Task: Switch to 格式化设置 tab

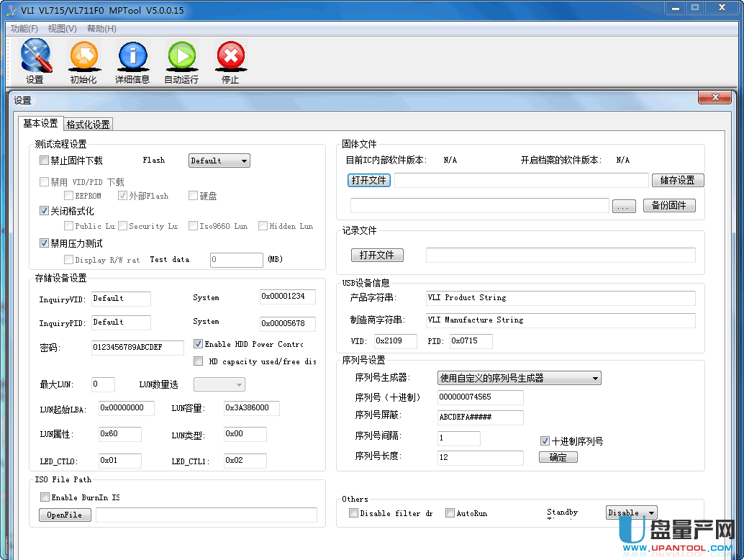Action: click(89, 125)
